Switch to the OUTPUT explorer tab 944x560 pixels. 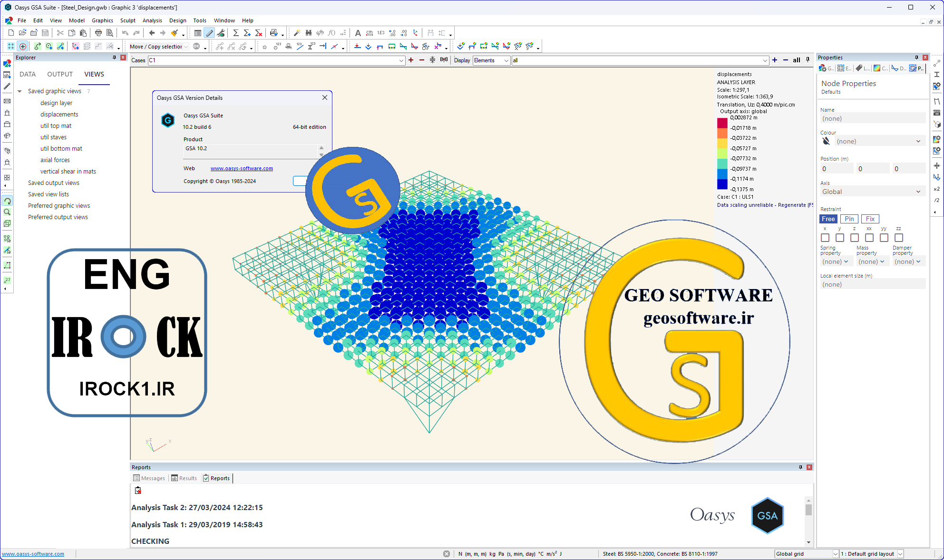coord(60,74)
